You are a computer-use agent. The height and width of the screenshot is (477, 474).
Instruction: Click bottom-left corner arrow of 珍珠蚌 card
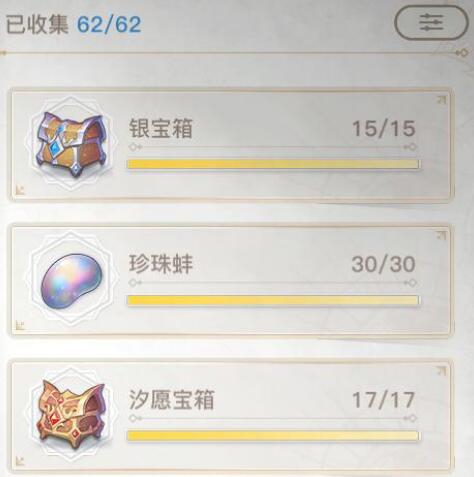(x=20, y=325)
